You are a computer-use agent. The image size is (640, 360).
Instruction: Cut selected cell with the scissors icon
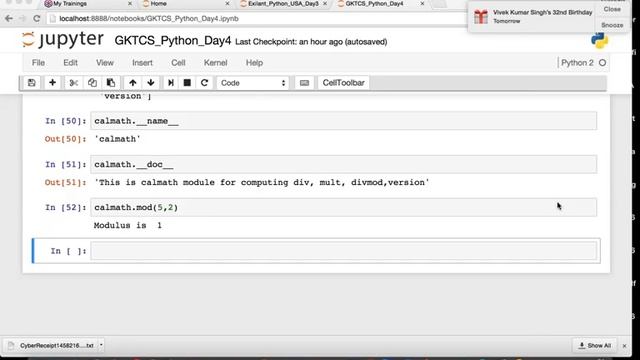tap(73, 83)
